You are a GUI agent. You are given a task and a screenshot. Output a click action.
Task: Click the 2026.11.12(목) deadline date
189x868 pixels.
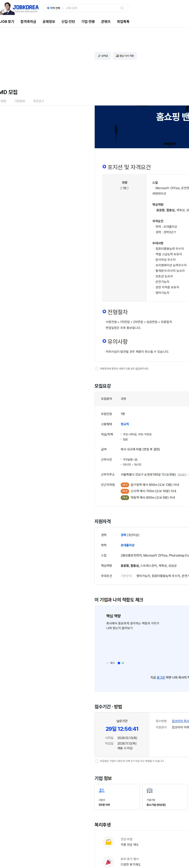127,743
